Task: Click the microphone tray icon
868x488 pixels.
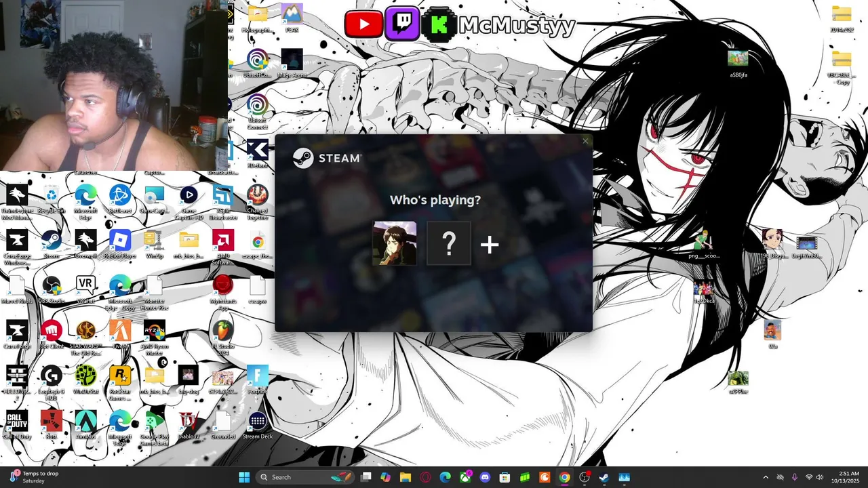Action: 794,477
